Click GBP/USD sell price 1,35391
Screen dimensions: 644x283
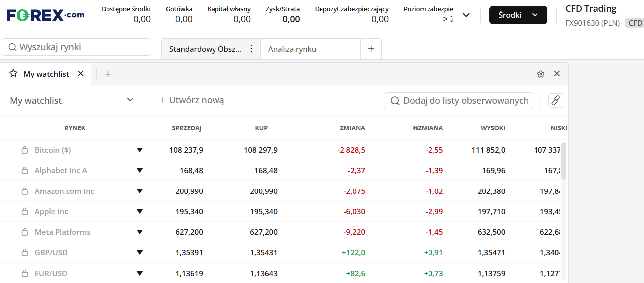(189, 252)
